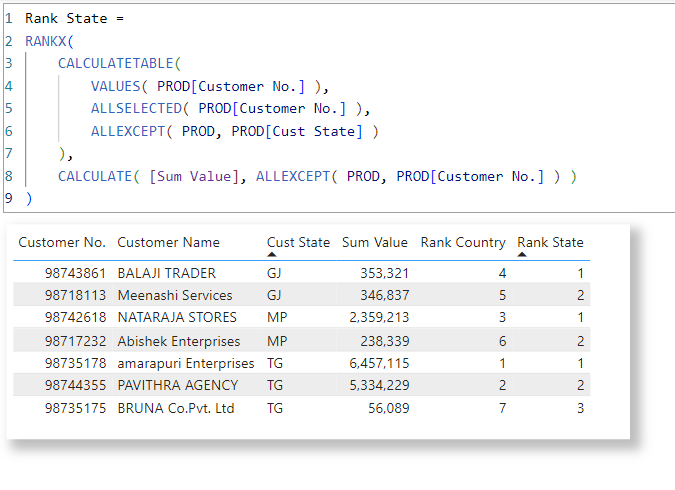This screenshot has width=675, height=490.
Task: Click Sum Value 56,089 cell
Action: (x=388, y=408)
